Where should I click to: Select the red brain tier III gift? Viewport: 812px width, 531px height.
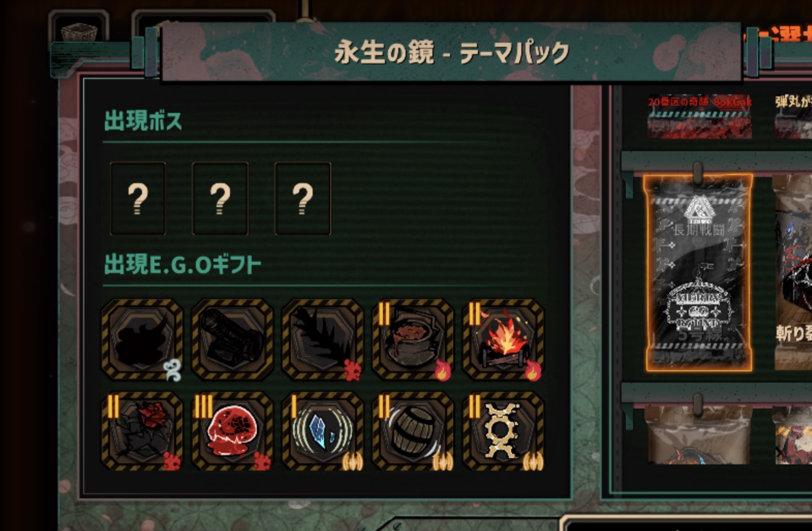[233, 431]
